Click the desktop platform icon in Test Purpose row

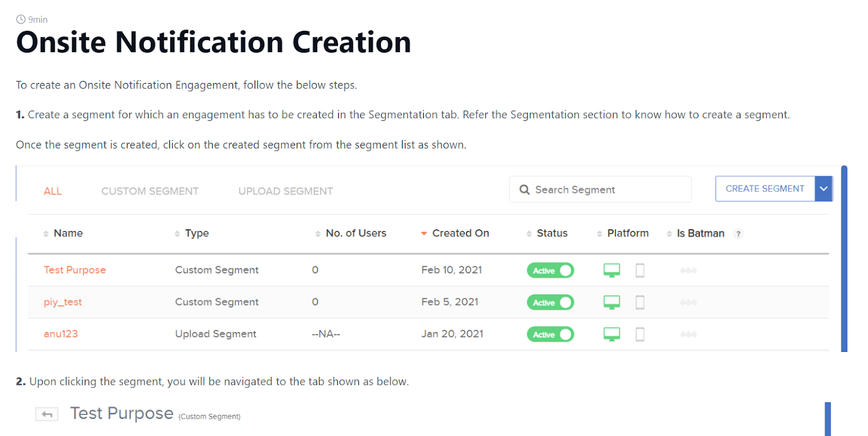pyautogui.click(x=612, y=270)
